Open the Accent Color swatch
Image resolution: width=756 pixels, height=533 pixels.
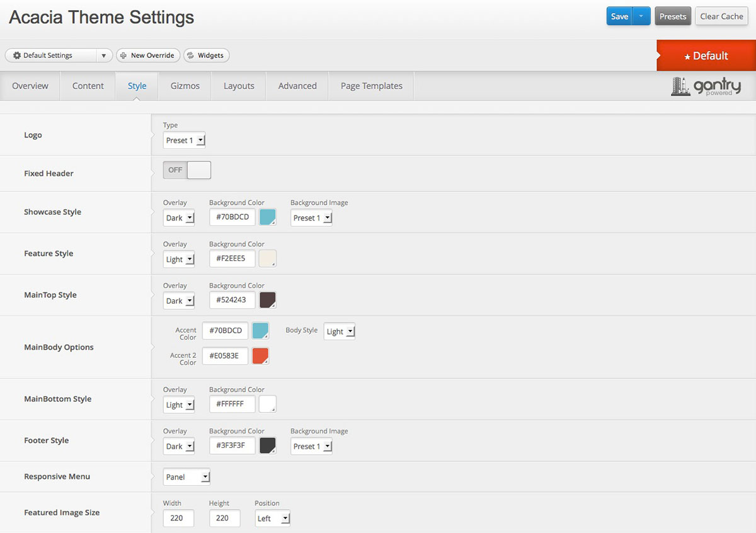pyautogui.click(x=261, y=331)
